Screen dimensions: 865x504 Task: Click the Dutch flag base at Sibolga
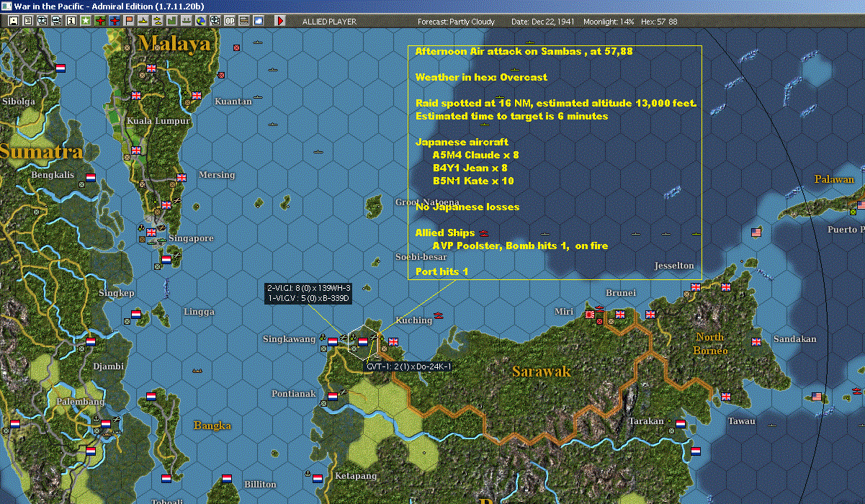pyautogui.click(x=60, y=68)
